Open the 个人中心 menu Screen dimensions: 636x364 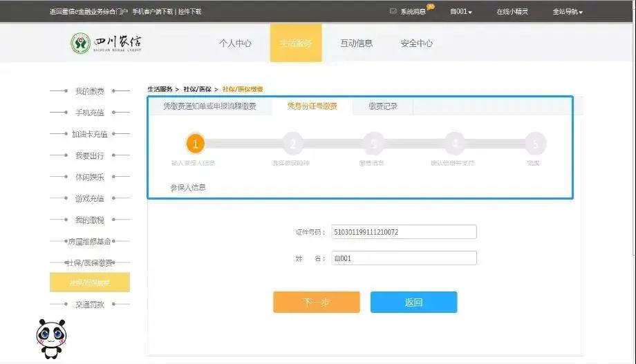click(x=235, y=43)
